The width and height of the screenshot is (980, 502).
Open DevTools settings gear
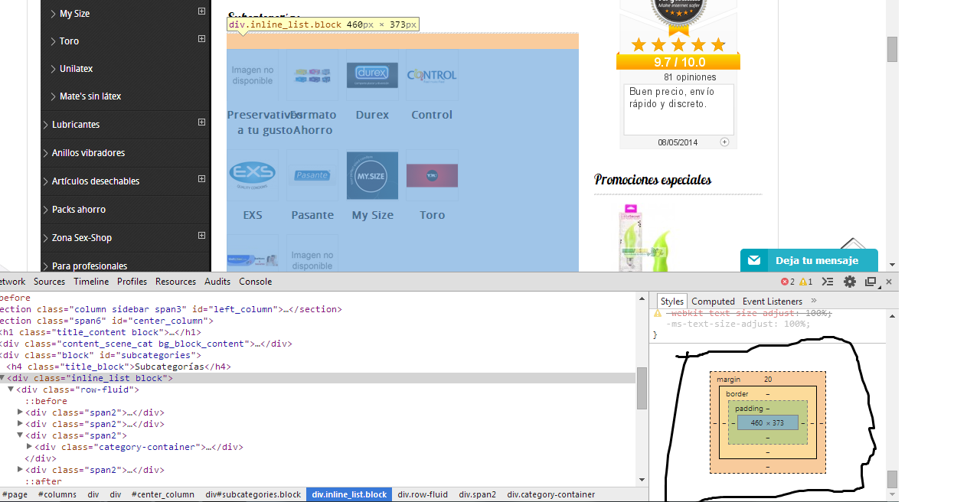tap(849, 282)
